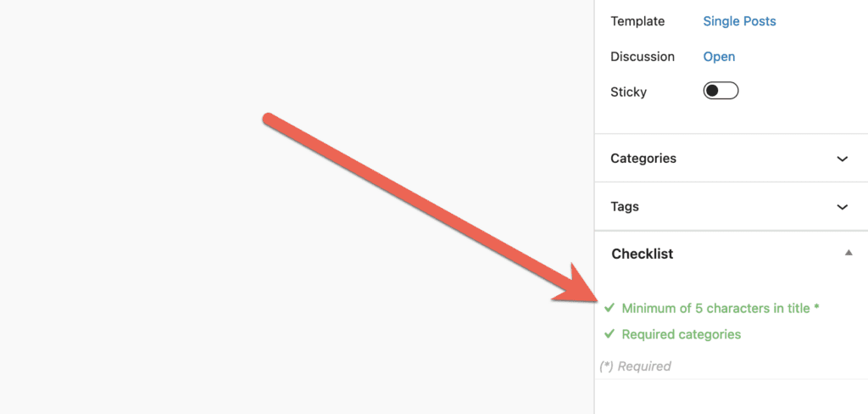Open the Discussion setting link

click(719, 57)
